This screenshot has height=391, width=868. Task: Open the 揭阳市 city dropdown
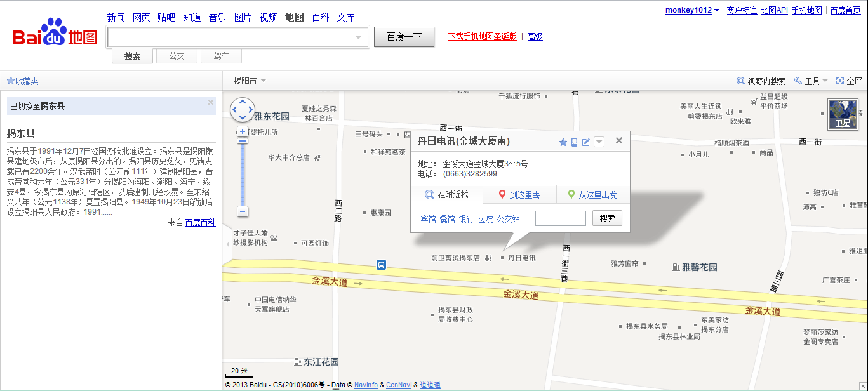(250, 81)
